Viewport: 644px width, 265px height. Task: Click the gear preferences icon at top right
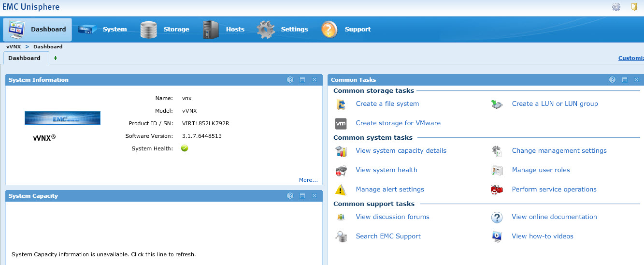pos(616,7)
